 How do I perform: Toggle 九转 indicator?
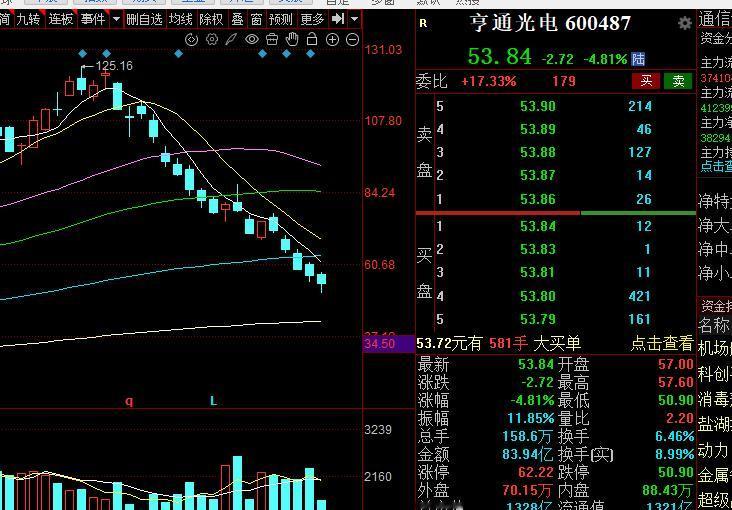pyautogui.click(x=28, y=19)
